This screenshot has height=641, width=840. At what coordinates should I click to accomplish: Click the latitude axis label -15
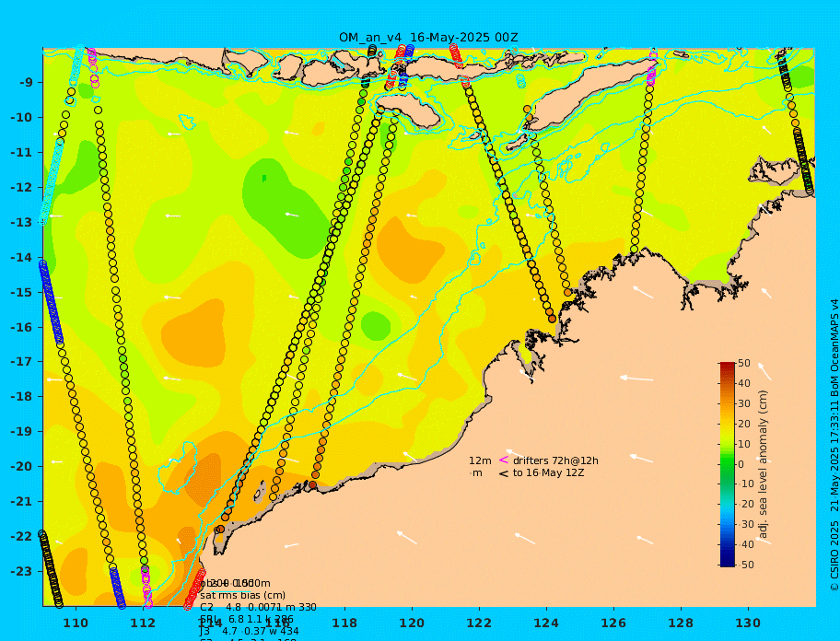(22, 292)
